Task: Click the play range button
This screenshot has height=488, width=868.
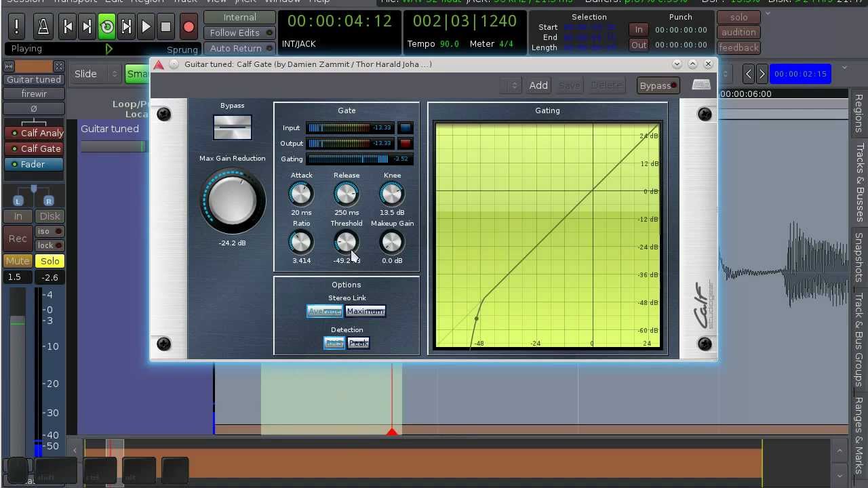Action: coord(127,27)
